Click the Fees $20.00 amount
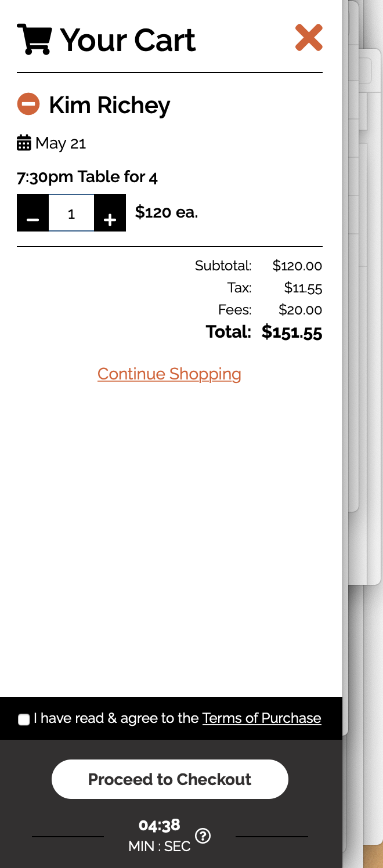 (x=300, y=310)
